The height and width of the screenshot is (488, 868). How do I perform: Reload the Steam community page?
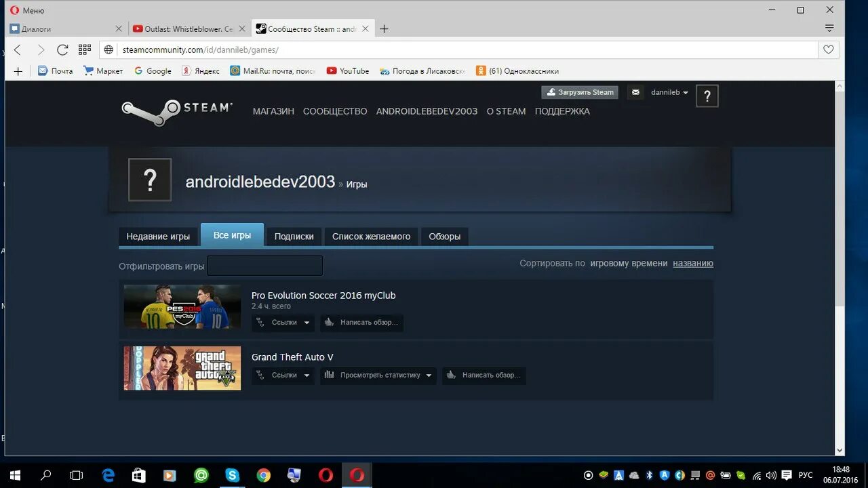click(x=62, y=49)
